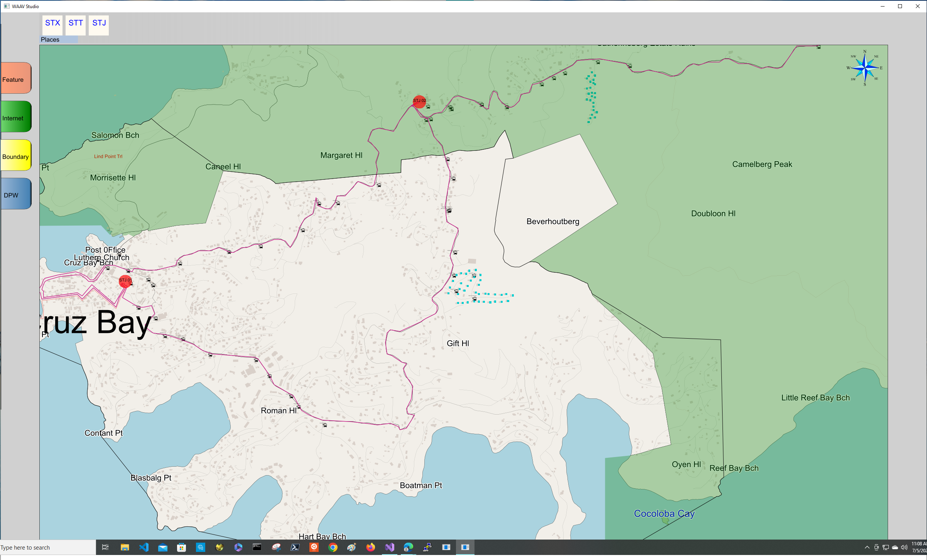Screen dimensions: 927x560
Task: Click bus stop icon near Roman Hl
Action: [299, 407]
